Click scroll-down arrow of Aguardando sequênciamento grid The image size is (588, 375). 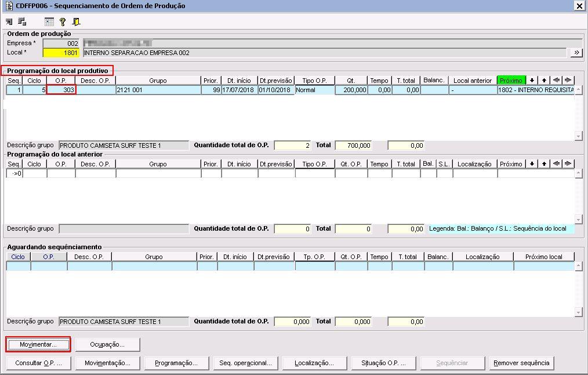578,312
